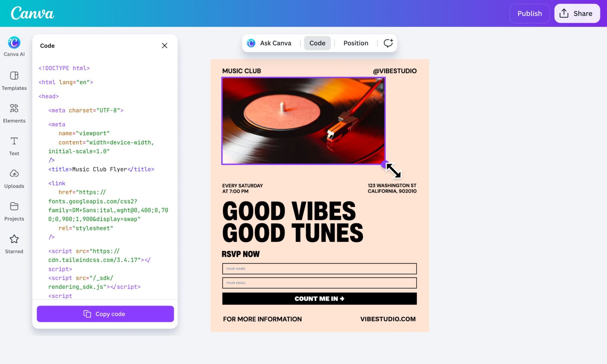The height and width of the screenshot is (364, 607).
Task: Select the Ask Canva tab
Action: [270, 43]
